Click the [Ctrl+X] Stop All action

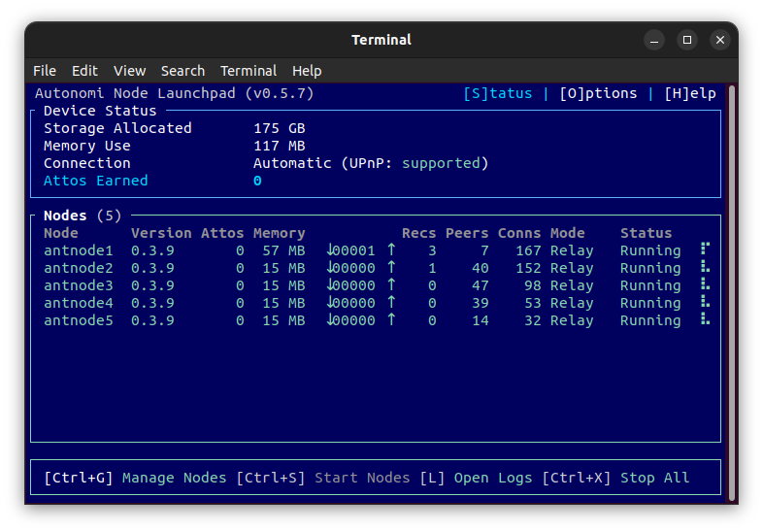click(x=615, y=478)
